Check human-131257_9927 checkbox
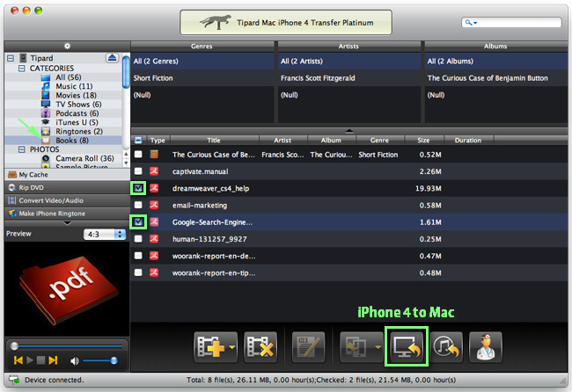 pyautogui.click(x=138, y=239)
